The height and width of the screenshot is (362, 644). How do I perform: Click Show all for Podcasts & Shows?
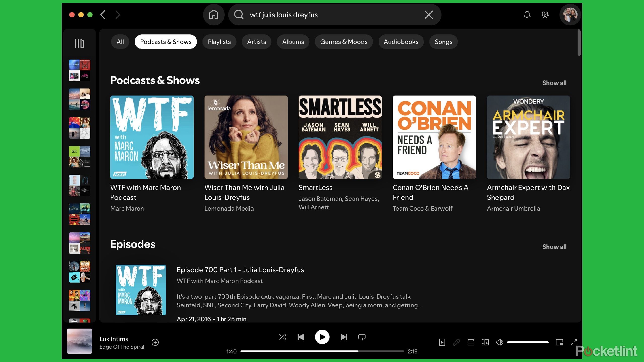click(554, 83)
